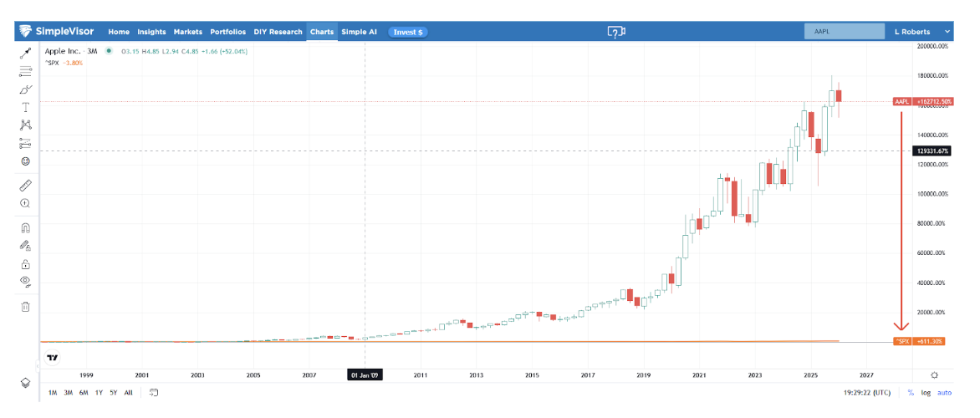Set the time range to 6M

pos(83,392)
